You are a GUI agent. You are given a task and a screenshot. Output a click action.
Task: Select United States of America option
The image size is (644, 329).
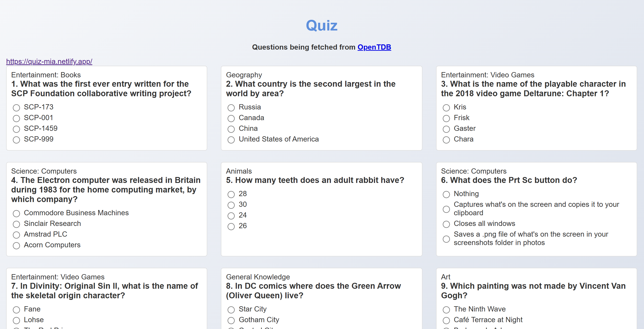[231, 140]
